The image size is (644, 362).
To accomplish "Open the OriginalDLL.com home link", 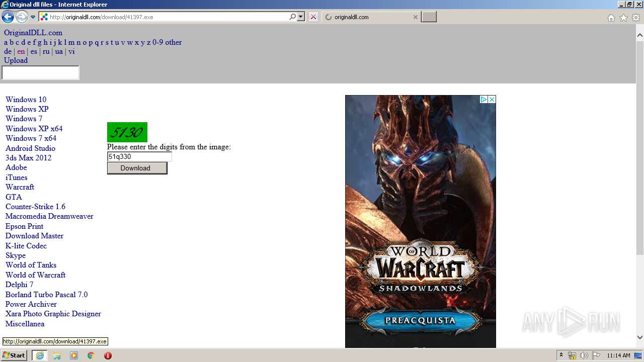I will tap(33, 33).
